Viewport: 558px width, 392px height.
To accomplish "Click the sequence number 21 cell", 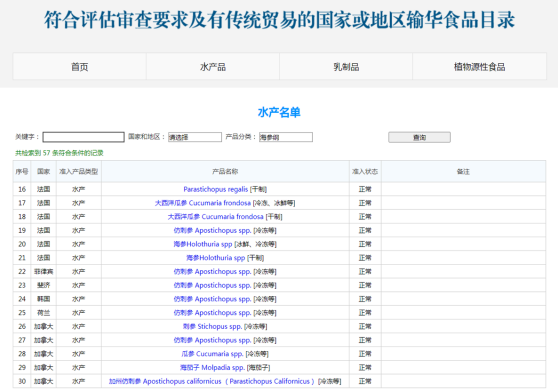I will (22, 258).
